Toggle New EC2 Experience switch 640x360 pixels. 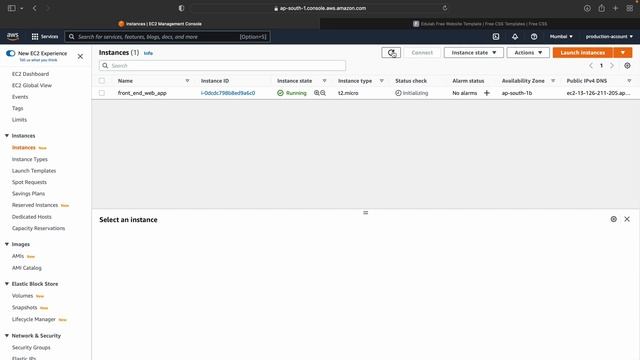click(11, 53)
